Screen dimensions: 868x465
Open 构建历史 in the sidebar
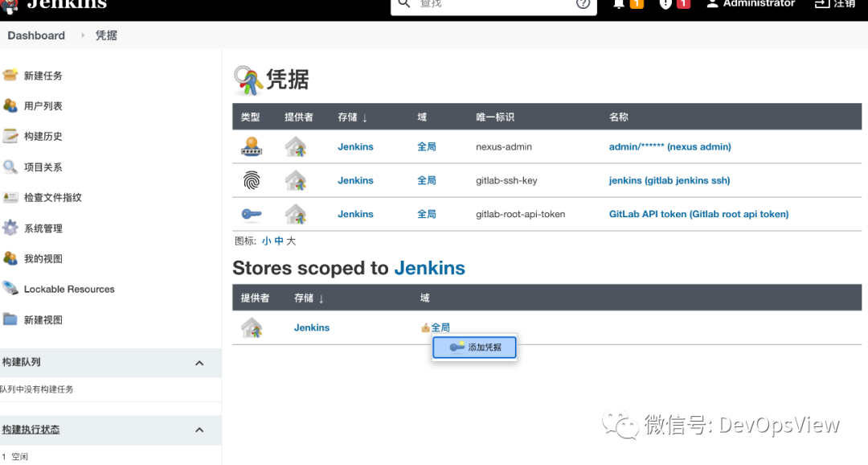coord(43,136)
